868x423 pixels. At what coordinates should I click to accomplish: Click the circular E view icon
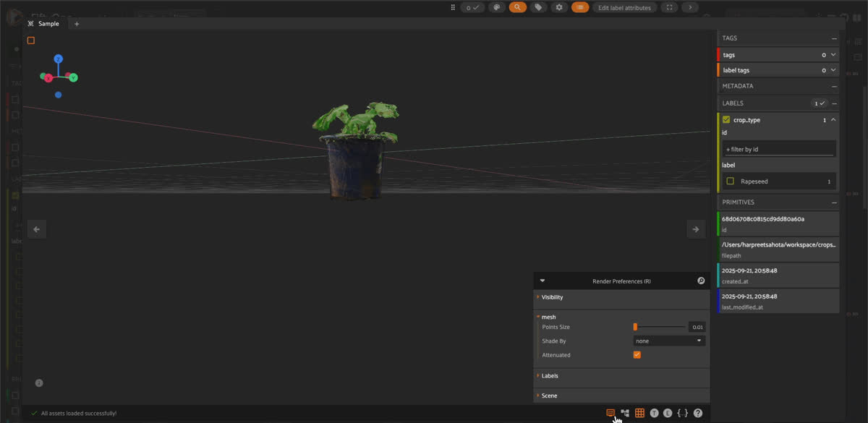point(668,413)
